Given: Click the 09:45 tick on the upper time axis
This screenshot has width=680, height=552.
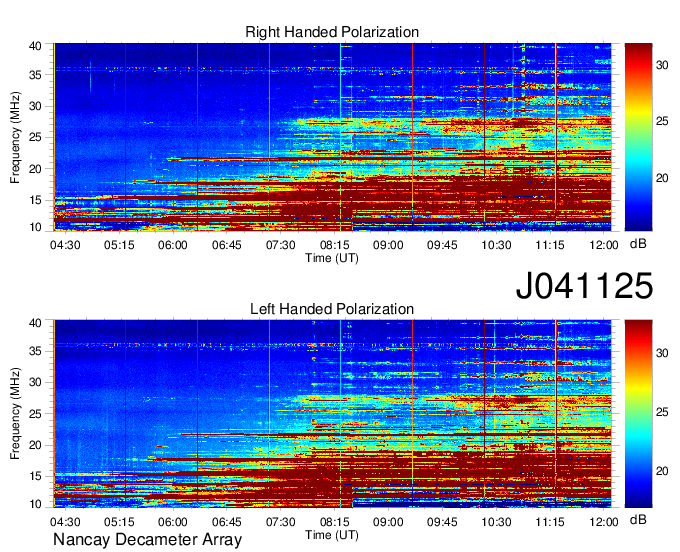Looking at the screenshot, I should coord(442,245).
